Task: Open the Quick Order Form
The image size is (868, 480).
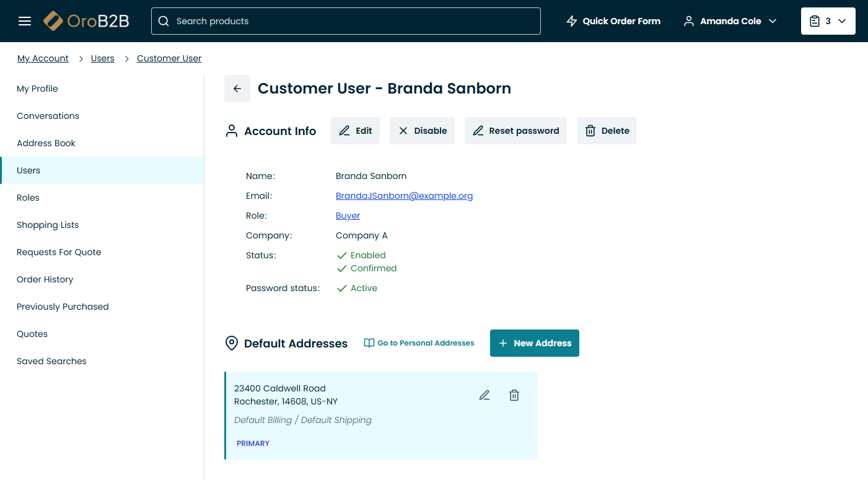Action: pos(613,21)
